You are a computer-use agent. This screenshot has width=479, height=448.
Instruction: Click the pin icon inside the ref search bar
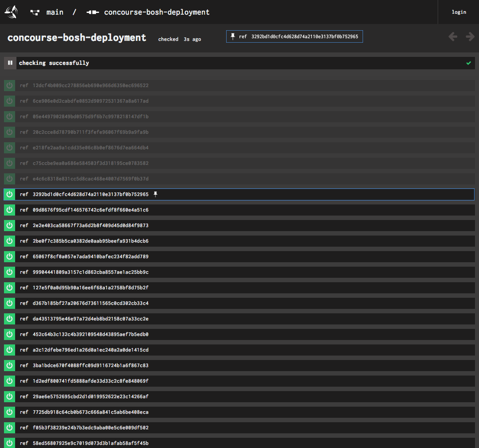tap(233, 36)
